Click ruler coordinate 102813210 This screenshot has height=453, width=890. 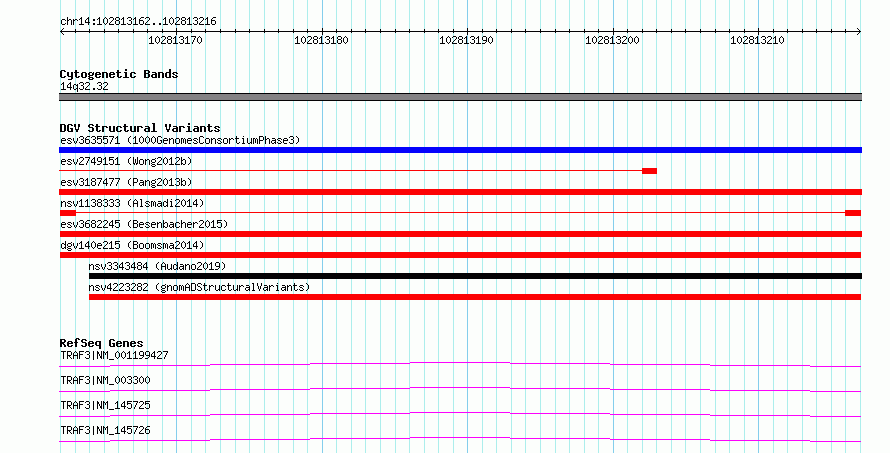(757, 40)
